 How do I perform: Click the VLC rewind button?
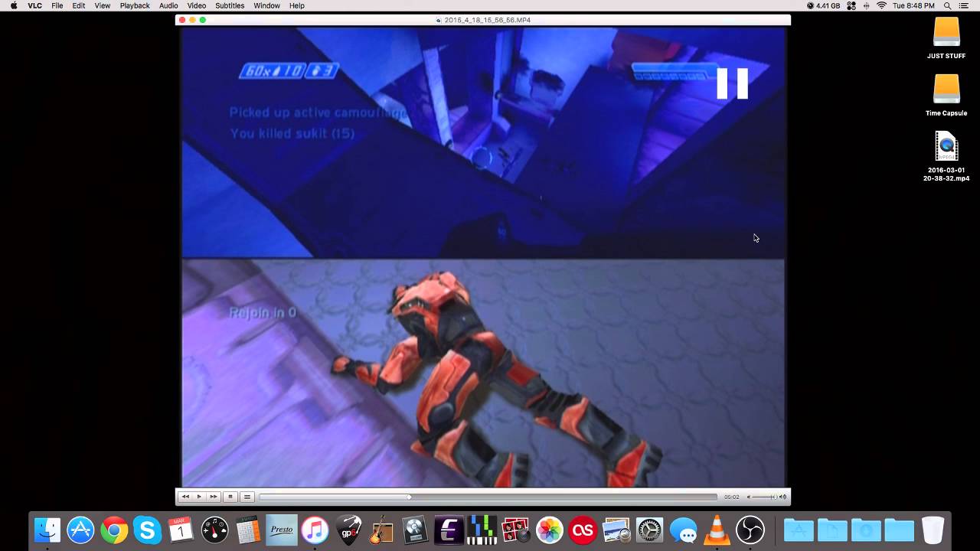pyautogui.click(x=185, y=497)
